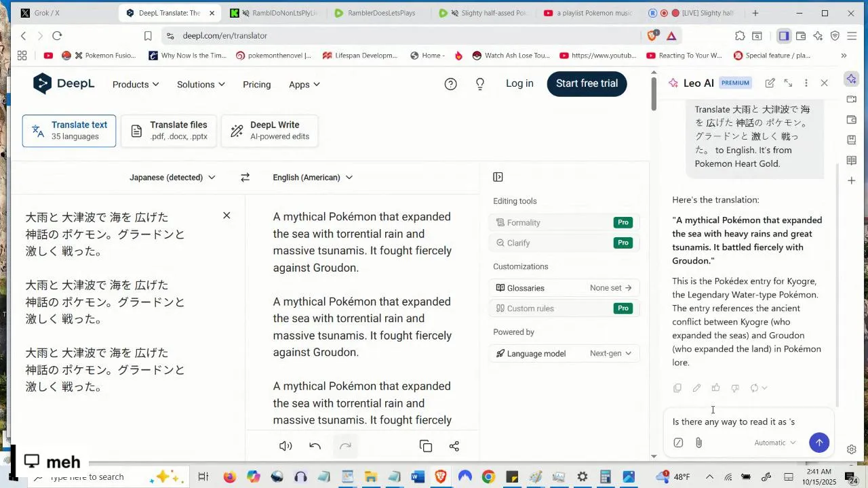Open the Brave main menu hamburger
This screenshot has height=488, width=868.
coord(852,36)
